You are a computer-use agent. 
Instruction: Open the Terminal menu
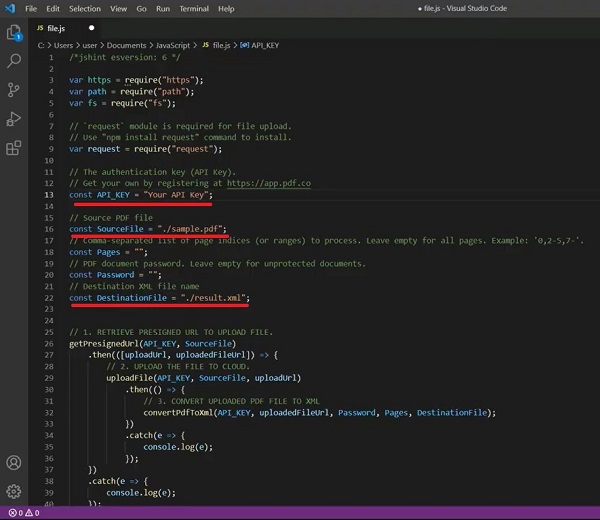pos(194,8)
